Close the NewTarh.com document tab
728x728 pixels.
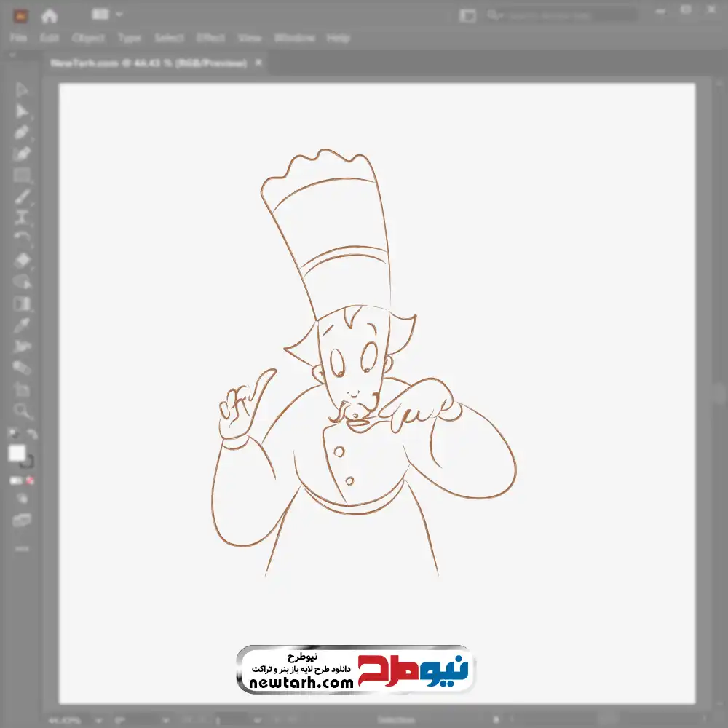257,63
